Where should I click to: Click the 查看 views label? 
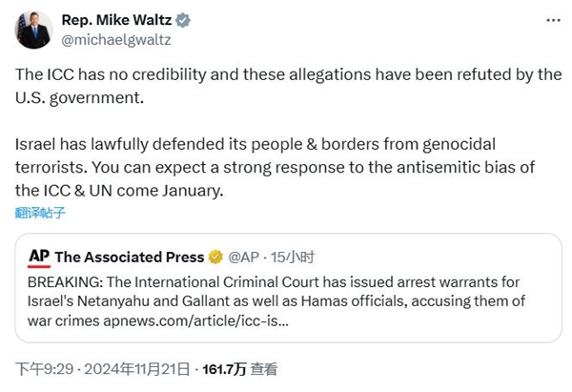tap(265, 368)
